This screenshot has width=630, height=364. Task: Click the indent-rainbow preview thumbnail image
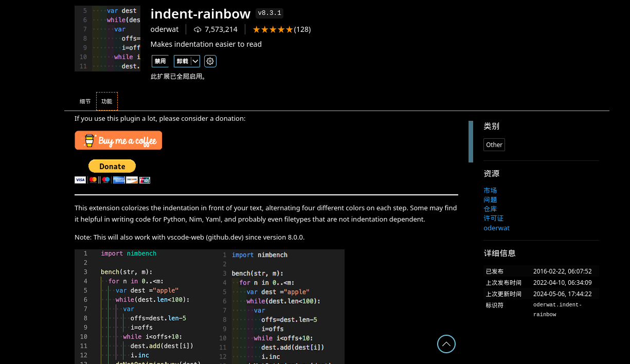[107, 38]
